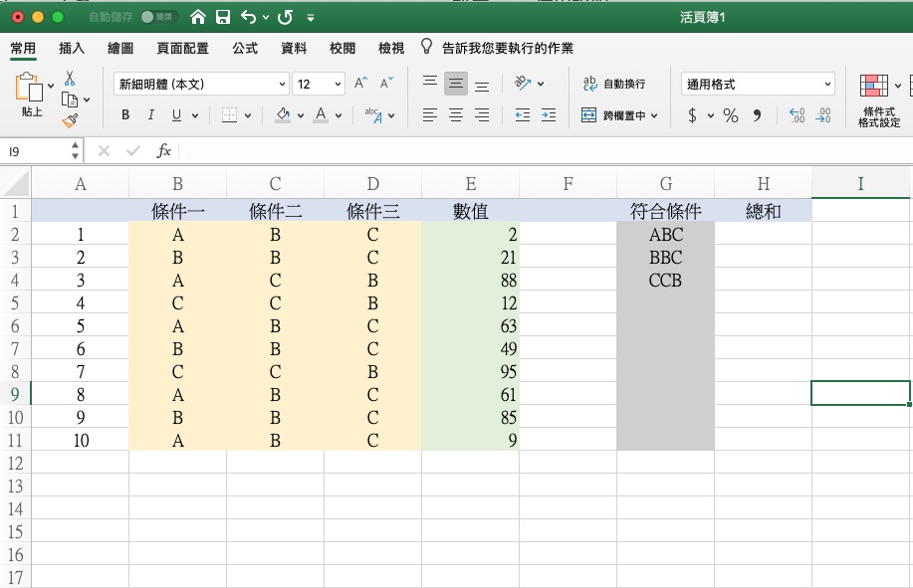Toggle Italic formatting
This screenshot has height=588, width=913.
pos(151,115)
